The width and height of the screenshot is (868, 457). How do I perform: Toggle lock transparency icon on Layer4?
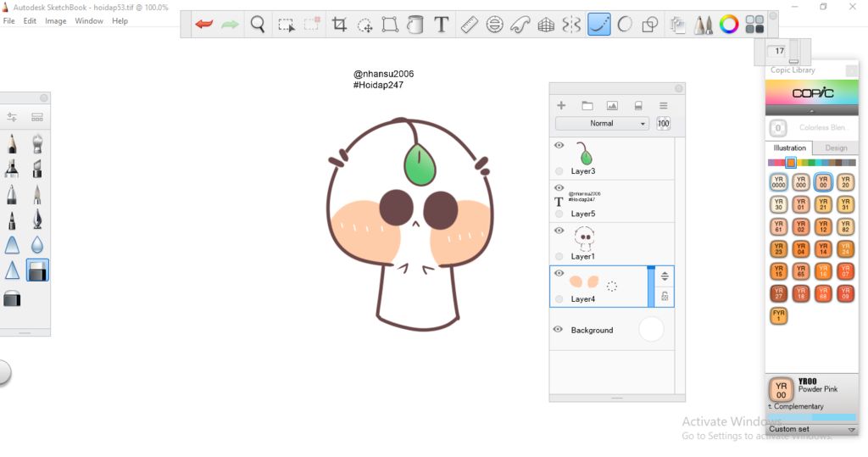665,297
